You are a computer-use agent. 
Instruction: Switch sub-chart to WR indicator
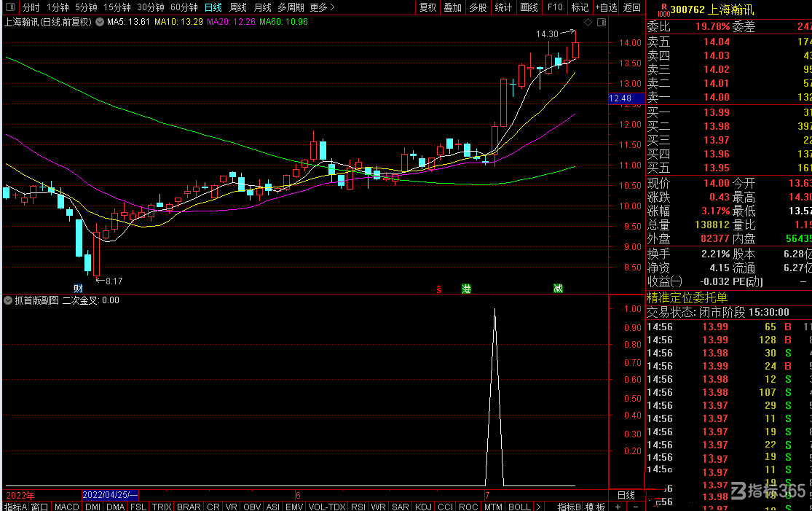pos(378,507)
